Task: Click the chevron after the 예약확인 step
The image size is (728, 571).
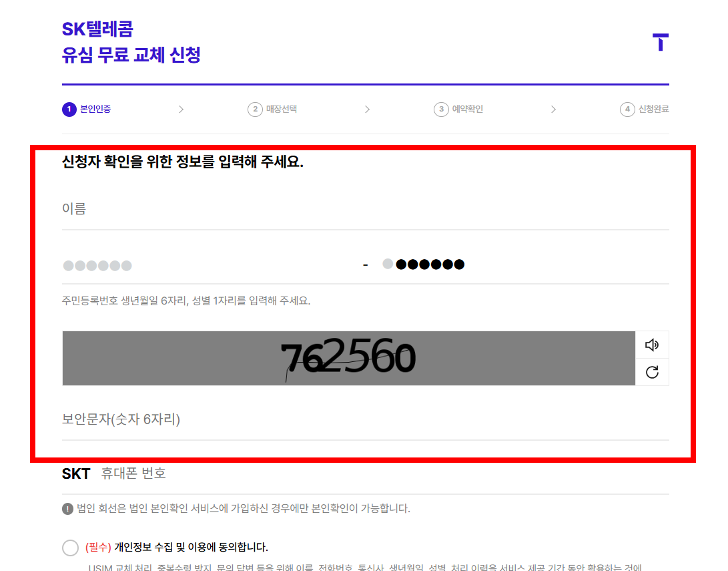Action: (x=553, y=109)
